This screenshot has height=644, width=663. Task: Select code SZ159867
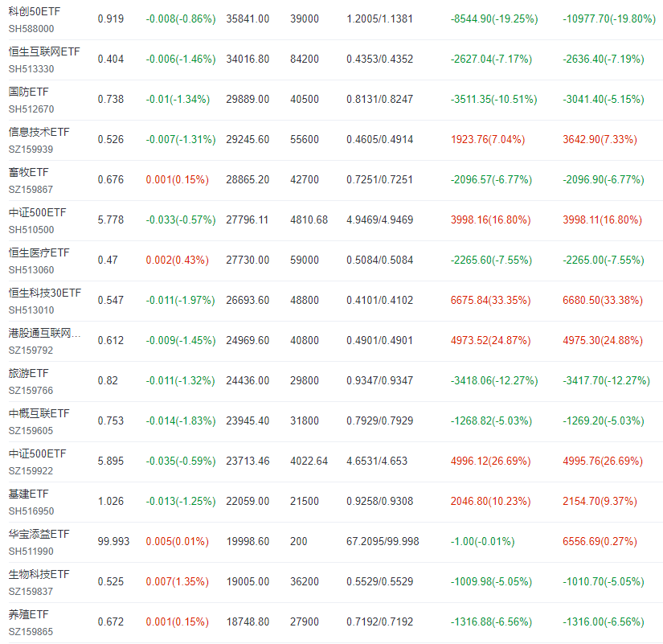pyautogui.click(x=31, y=190)
